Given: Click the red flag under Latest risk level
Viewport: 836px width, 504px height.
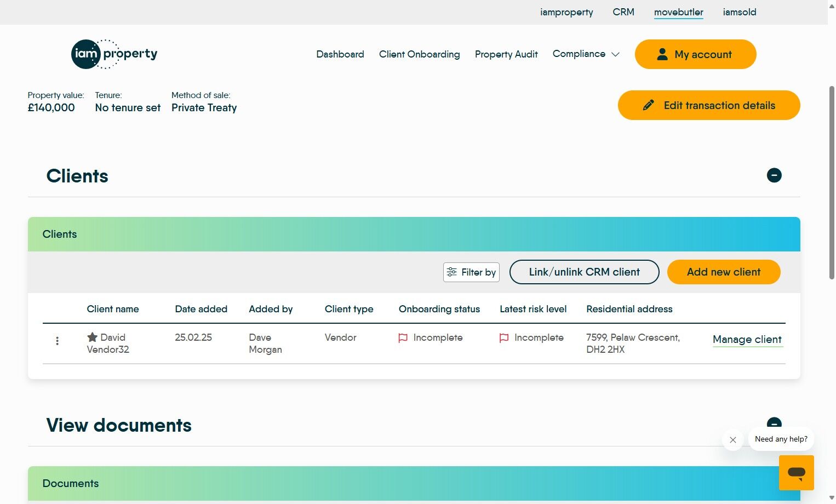Looking at the screenshot, I should click(504, 338).
